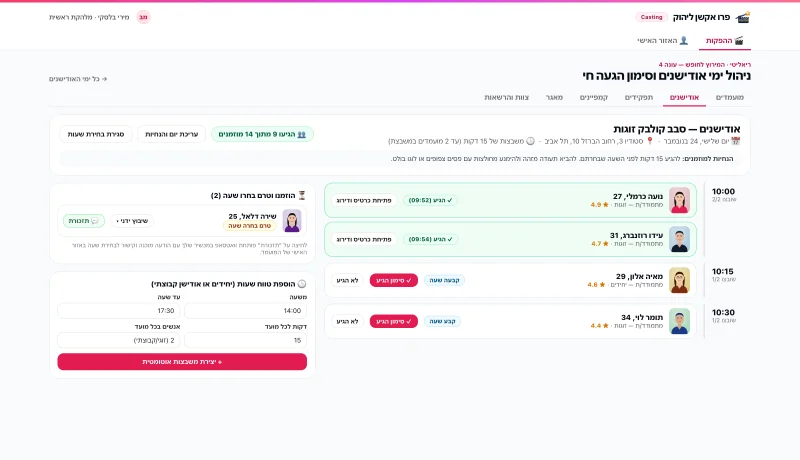Open the שיבוץ ידני dropdown for Shira Dalal
Image resolution: width=800 pixels, height=460 pixels.
[x=132, y=221]
